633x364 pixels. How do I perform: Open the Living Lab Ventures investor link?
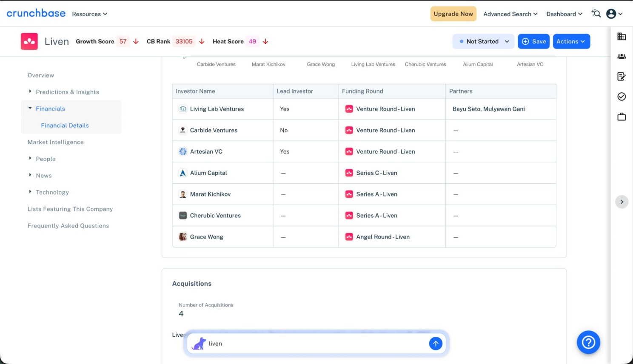pyautogui.click(x=217, y=109)
